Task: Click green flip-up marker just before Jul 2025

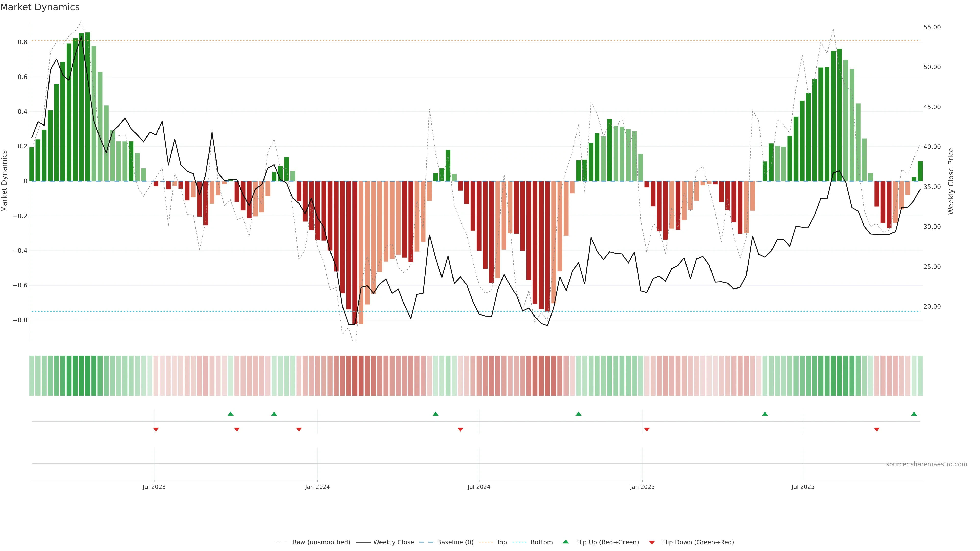Action: [x=765, y=414]
